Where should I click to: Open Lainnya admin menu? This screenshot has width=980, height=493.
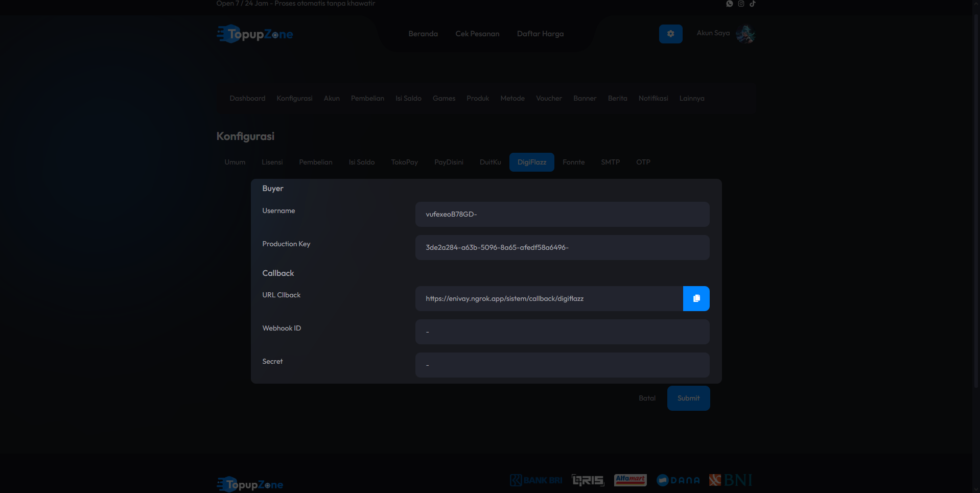point(692,98)
